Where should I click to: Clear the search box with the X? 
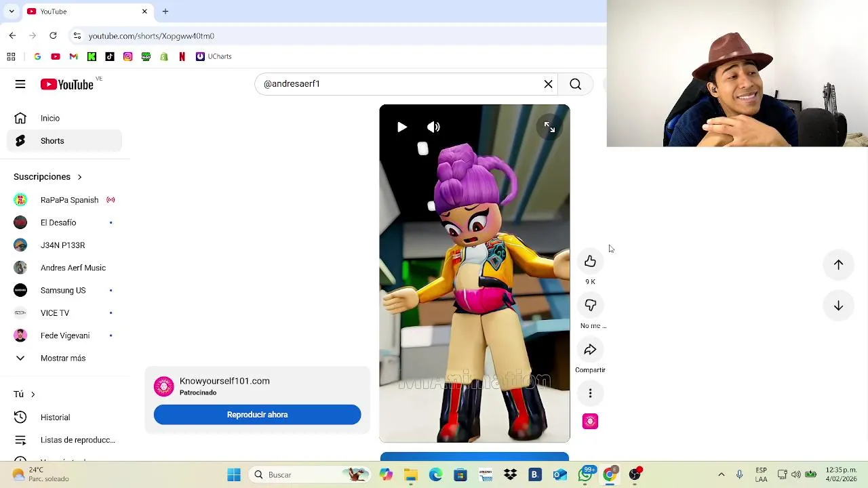point(548,84)
